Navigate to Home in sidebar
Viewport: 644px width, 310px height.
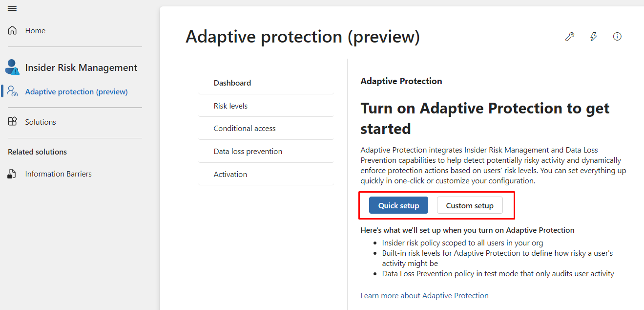[35, 30]
